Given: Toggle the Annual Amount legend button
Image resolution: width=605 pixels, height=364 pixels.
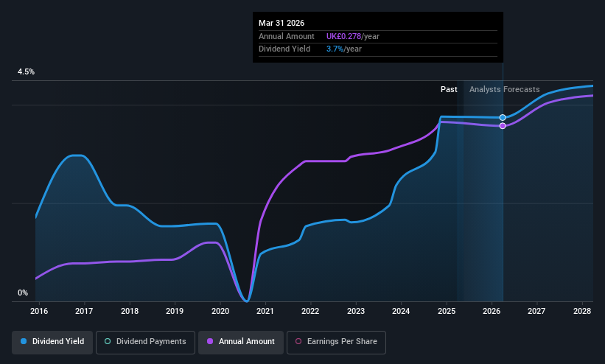Looking at the screenshot, I should (x=241, y=342).
